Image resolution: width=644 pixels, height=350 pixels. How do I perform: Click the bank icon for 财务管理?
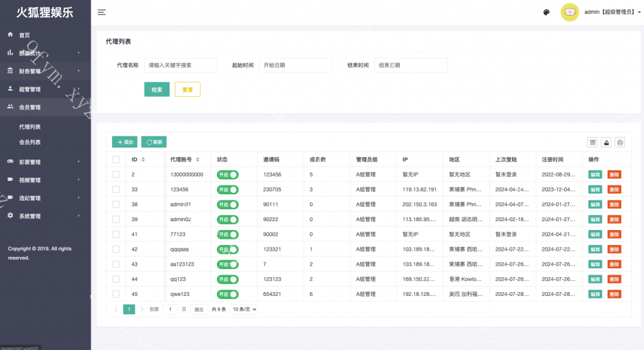tap(10, 70)
